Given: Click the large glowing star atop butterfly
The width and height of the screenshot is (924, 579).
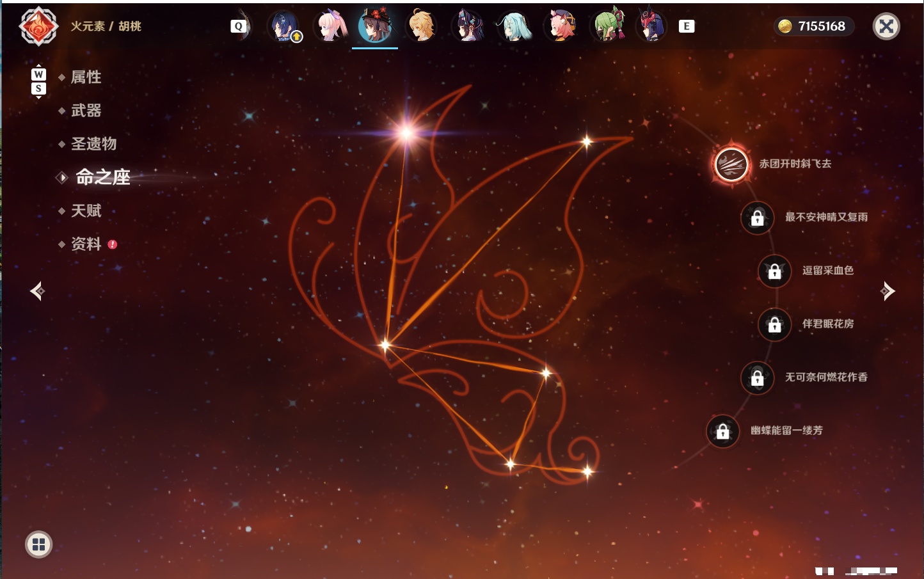Looking at the screenshot, I should (x=406, y=132).
